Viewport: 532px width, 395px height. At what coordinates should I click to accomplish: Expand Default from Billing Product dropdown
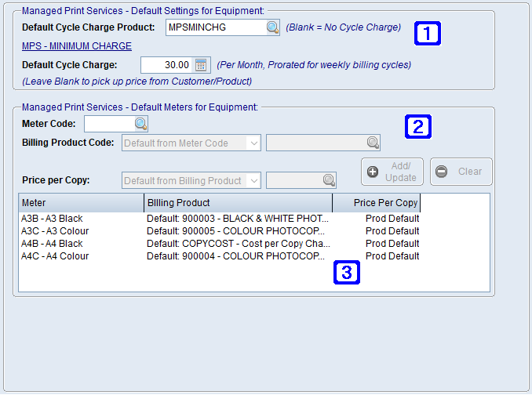253,180
